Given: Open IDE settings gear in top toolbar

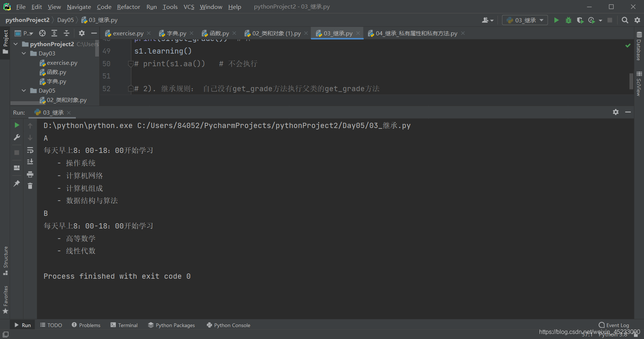Looking at the screenshot, I should [x=637, y=20].
